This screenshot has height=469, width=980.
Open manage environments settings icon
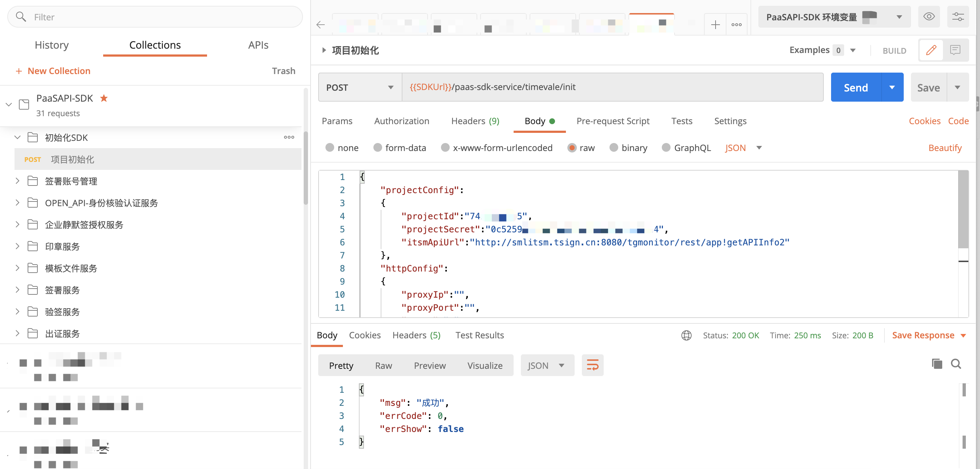pyautogui.click(x=958, y=17)
